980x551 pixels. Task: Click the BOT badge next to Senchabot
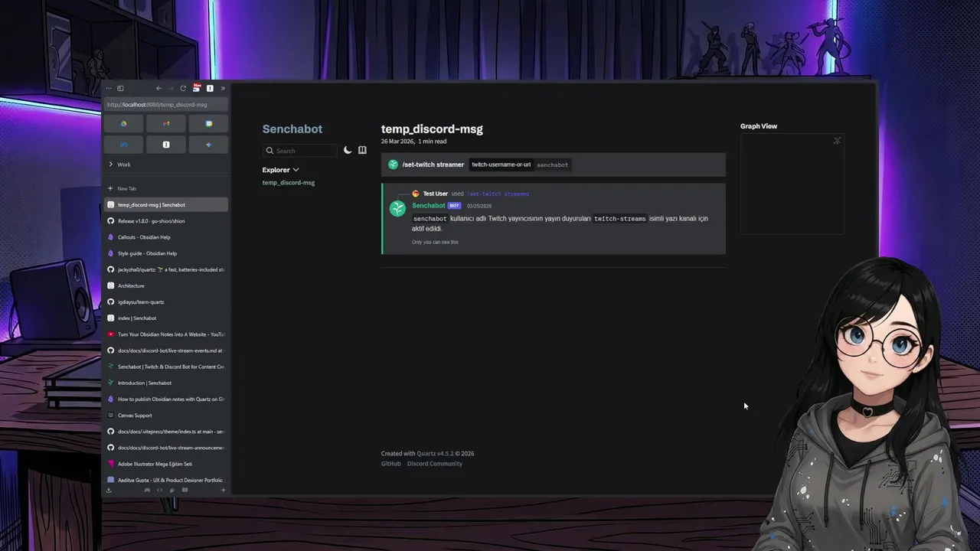[454, 206]
